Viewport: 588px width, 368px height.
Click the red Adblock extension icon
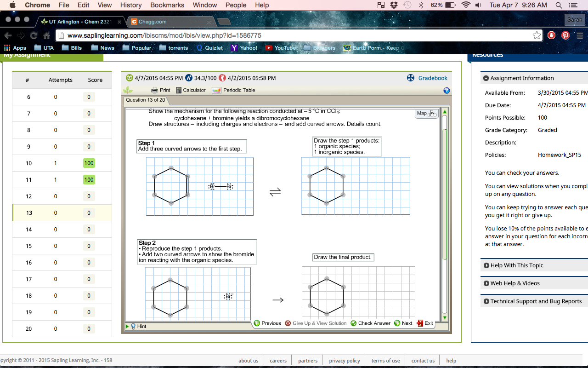click(552, 35)
